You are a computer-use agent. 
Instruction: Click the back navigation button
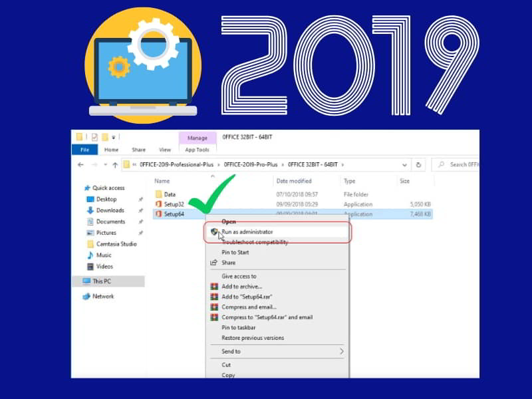pyautogui.click(x=81, y=164)
